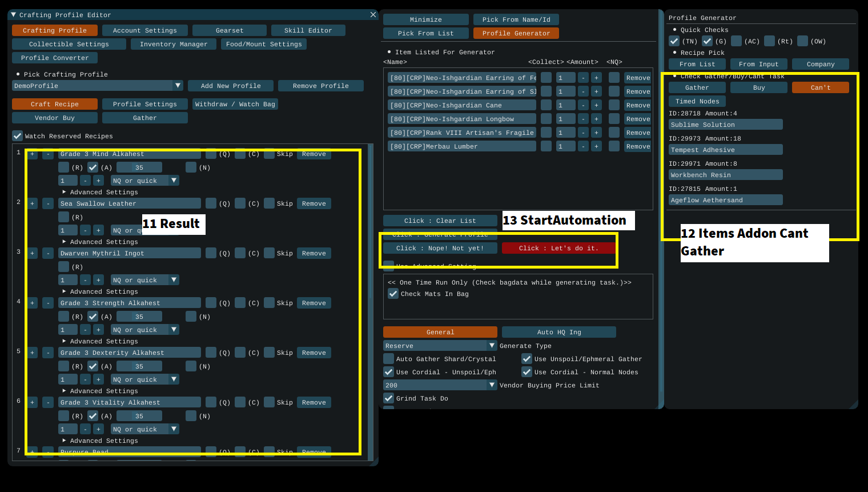Click the red Let's do it button
868x492 pixels.
[x=558, y=248]
